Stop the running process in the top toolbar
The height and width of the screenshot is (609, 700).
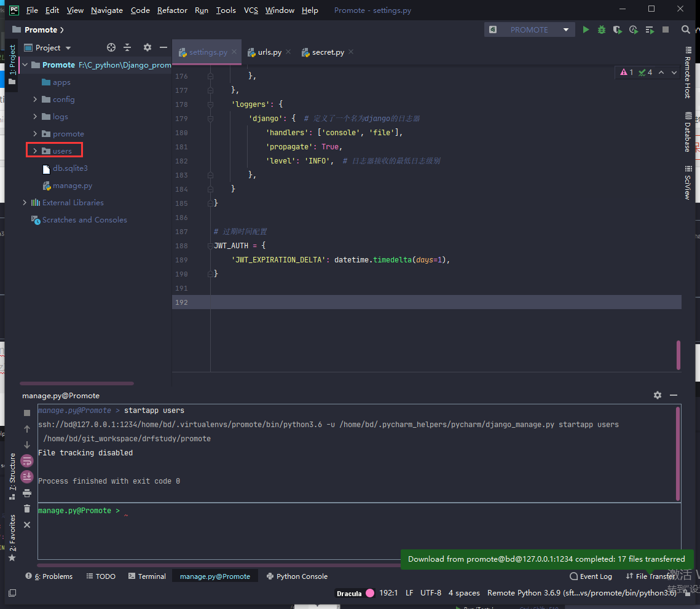[x=665, y=29]
